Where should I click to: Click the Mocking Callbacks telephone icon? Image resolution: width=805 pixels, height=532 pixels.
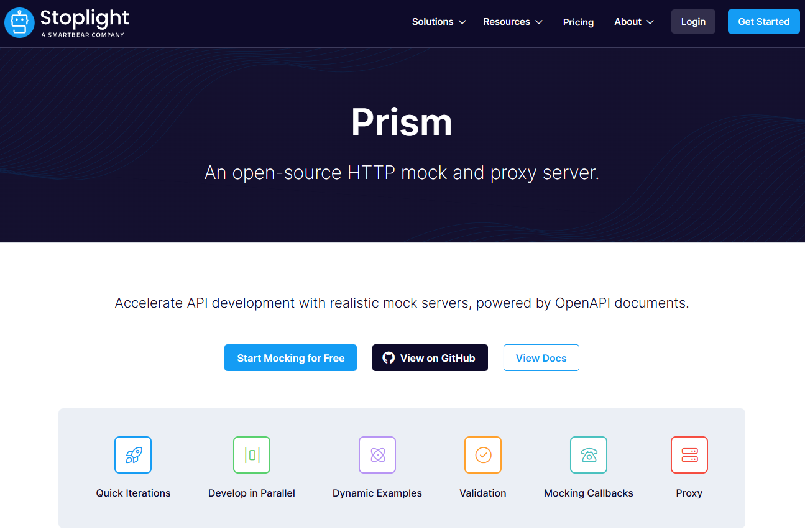click(x=589, y=455)
